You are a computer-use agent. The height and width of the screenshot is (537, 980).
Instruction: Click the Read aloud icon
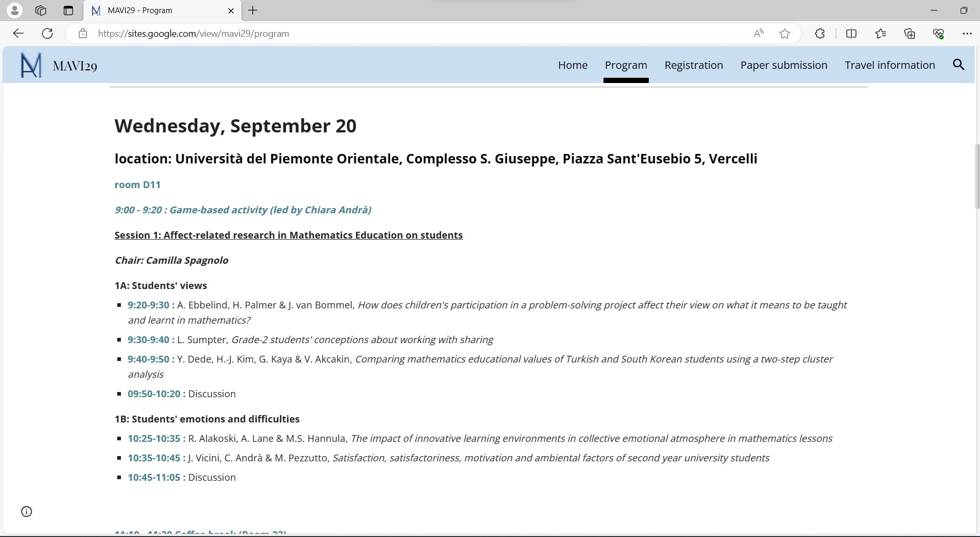[758, 34]
